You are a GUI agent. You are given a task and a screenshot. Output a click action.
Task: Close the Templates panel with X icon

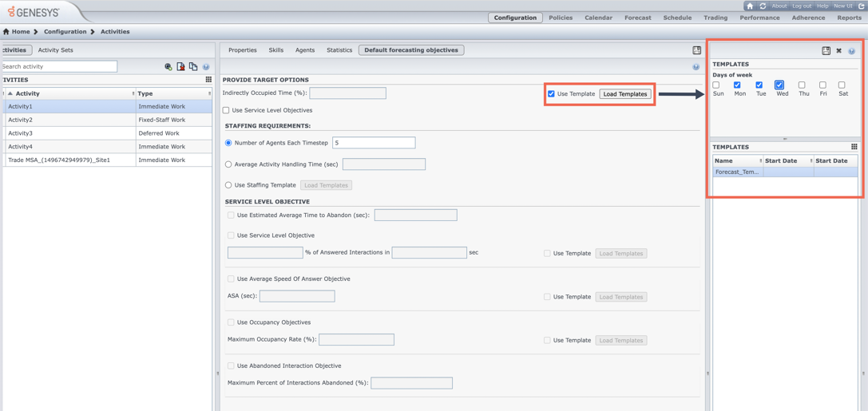tap(838, 51)
